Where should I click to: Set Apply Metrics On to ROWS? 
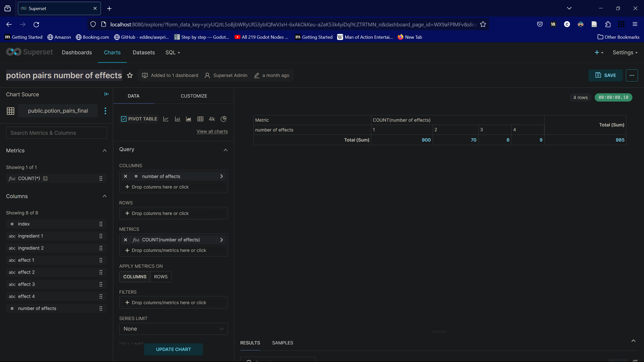click(160, 277)
